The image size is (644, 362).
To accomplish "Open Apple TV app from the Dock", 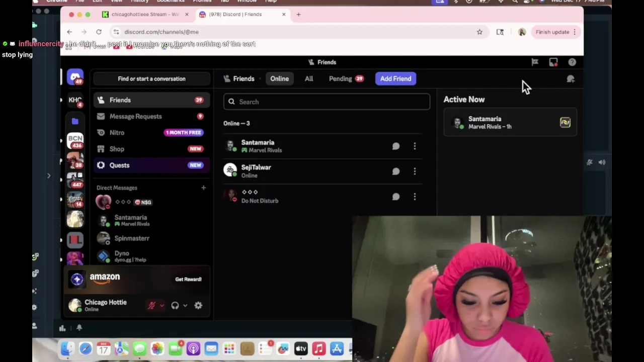I will point(301,348).
